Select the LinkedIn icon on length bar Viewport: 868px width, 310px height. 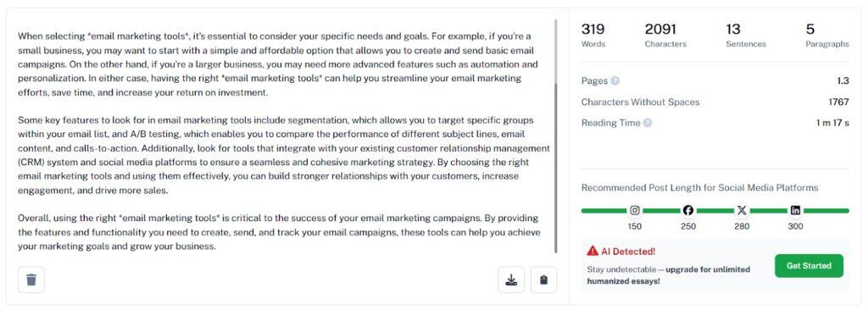795,210
